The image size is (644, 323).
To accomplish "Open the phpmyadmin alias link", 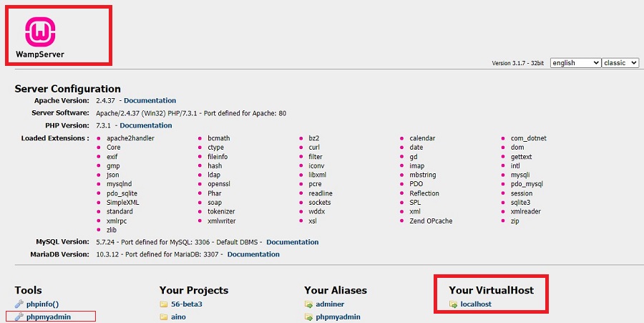I will point(338,317).
